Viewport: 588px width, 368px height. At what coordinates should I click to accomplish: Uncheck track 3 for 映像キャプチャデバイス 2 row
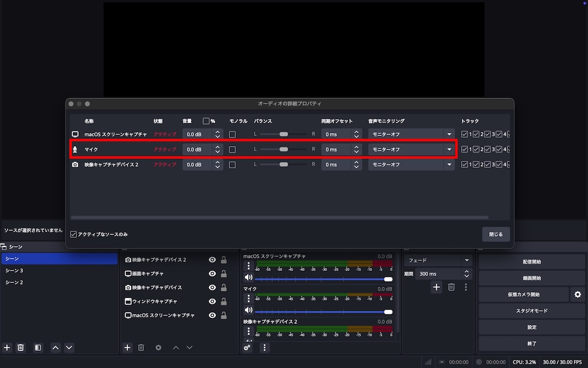487,164
